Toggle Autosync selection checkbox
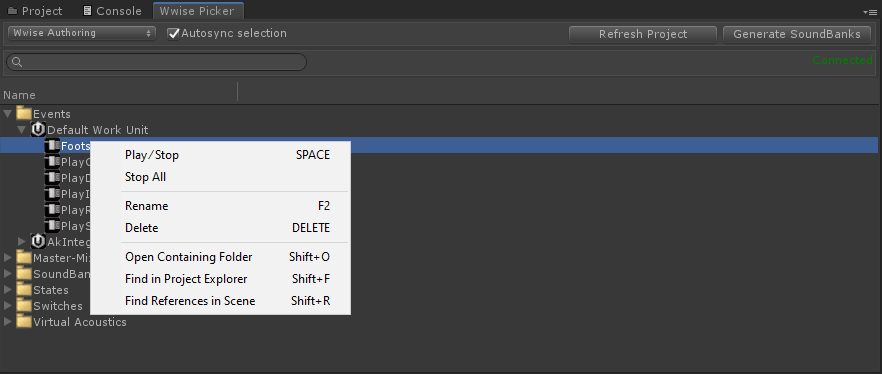This screenshot has width=882, height=374. click(173, 34)
